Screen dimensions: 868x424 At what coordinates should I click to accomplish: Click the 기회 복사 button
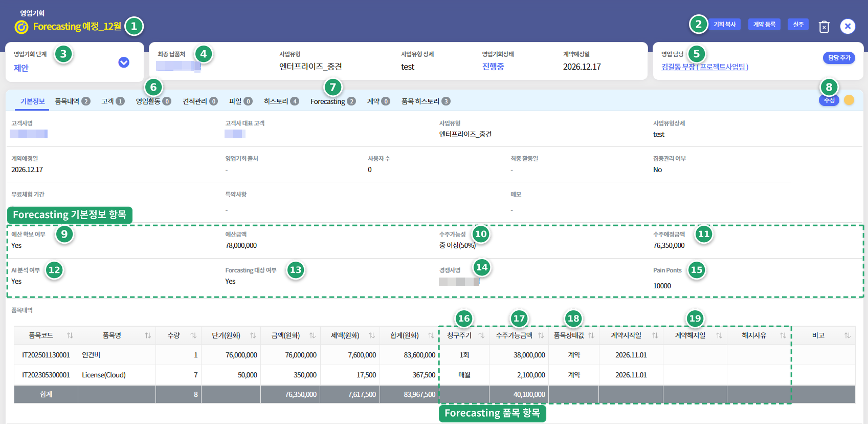(725, 25)
